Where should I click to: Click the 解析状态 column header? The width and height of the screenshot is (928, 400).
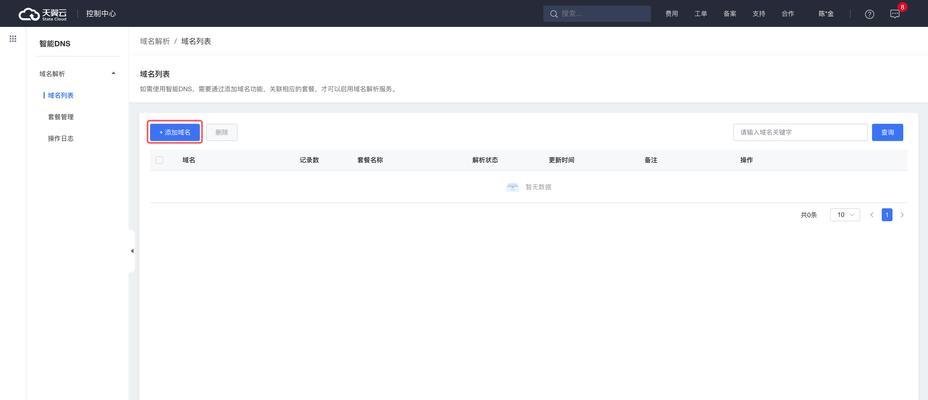pyautogui.click(x=485, y=160)
